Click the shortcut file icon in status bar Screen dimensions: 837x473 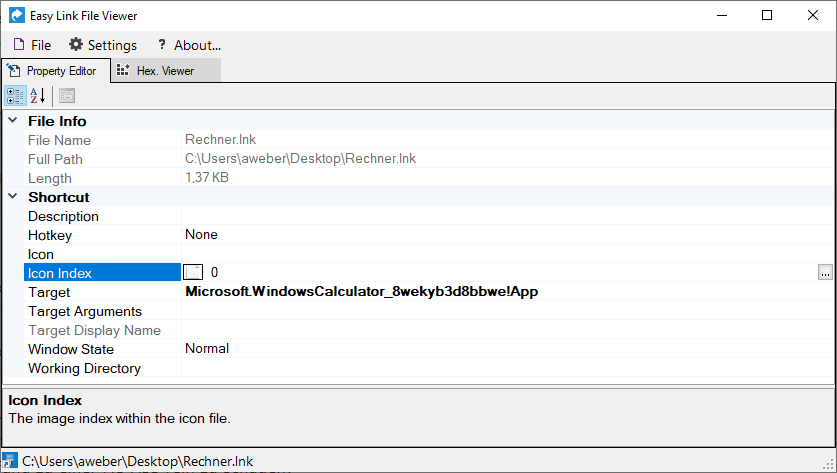(x=10, y=461)
